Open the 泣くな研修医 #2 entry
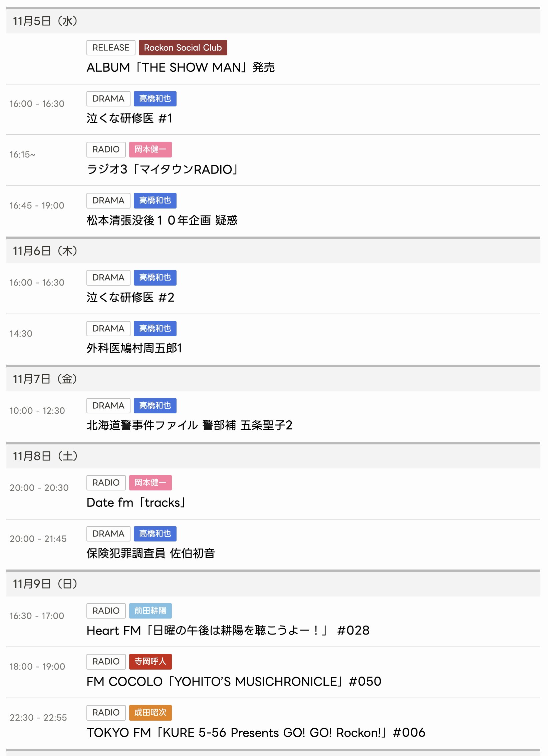The image size is (548, 756). click(x=130, y=297)
